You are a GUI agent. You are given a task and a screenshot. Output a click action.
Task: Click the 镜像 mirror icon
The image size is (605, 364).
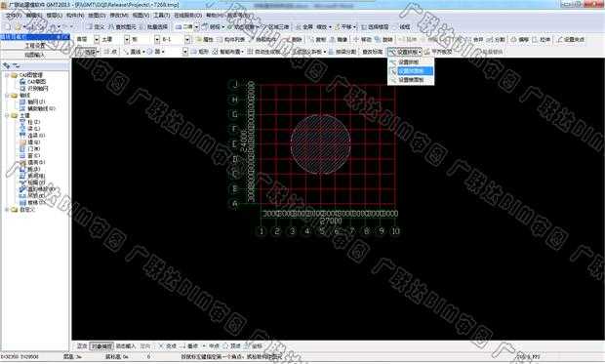339,39
